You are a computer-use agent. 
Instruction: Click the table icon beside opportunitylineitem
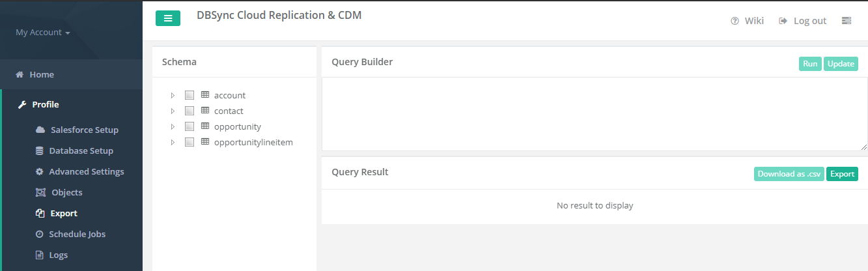click(205, 142)
